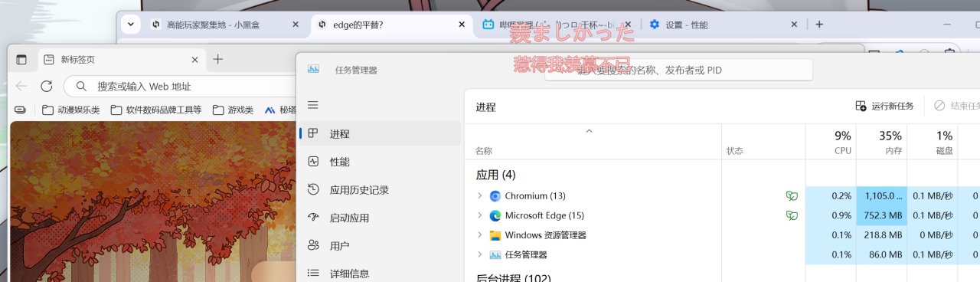Image resolution: width=980 pixels, height=282 pixels.
Task: Click the Edge refresh icon
Action: tap(46, 86)
